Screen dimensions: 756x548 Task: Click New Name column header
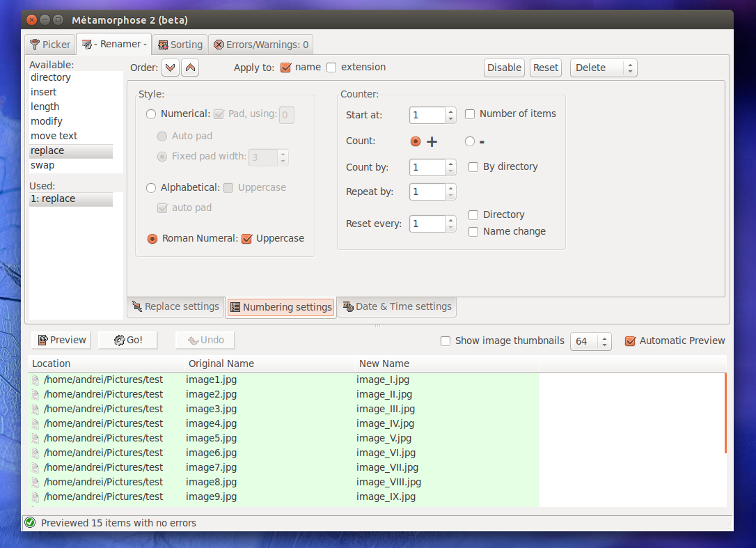tap(447, 363)
